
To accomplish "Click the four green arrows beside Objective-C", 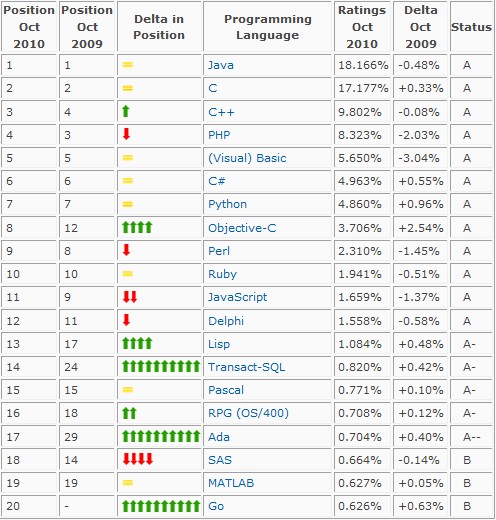I will (137, 227).
